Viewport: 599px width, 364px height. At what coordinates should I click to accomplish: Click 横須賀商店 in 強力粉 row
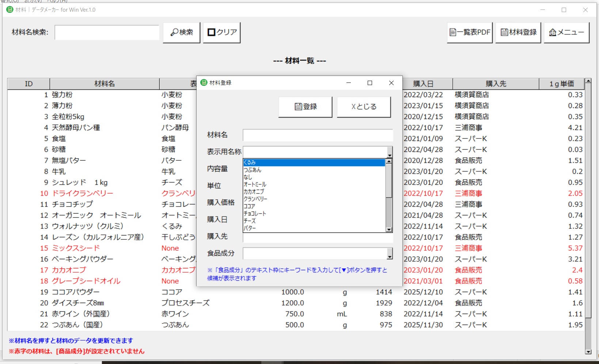(472, 95)
